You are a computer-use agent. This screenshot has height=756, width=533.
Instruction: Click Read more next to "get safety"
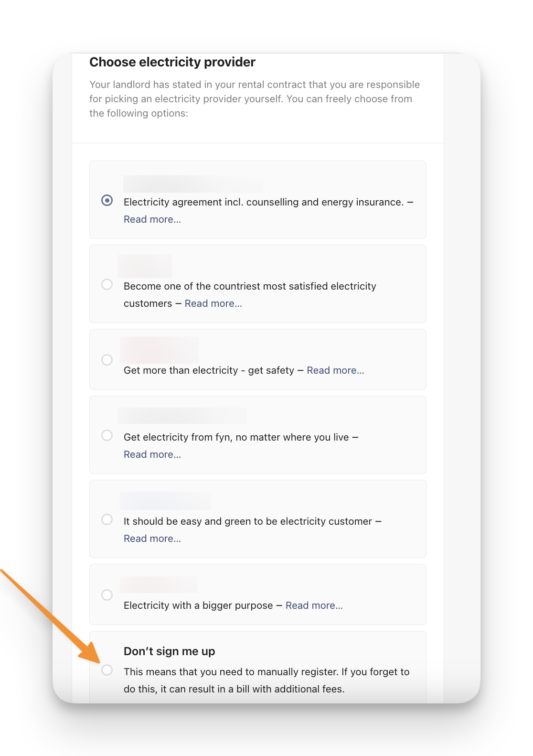(x=335, y=370)
